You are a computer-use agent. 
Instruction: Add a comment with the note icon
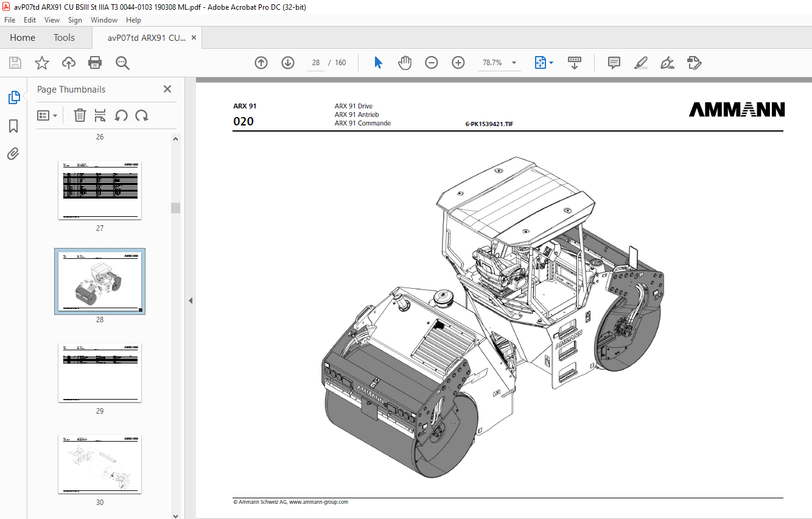(614, 63)
